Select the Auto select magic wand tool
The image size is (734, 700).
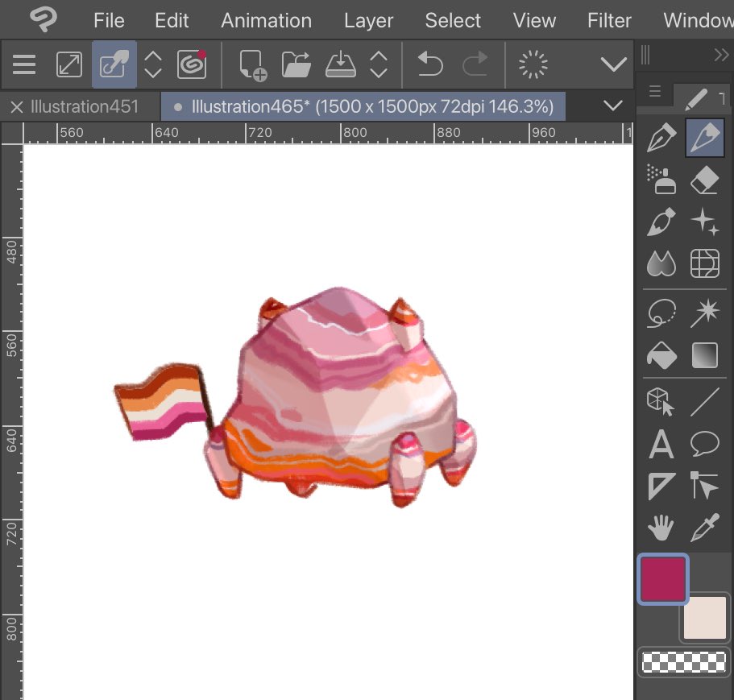[x=704, y=313]
